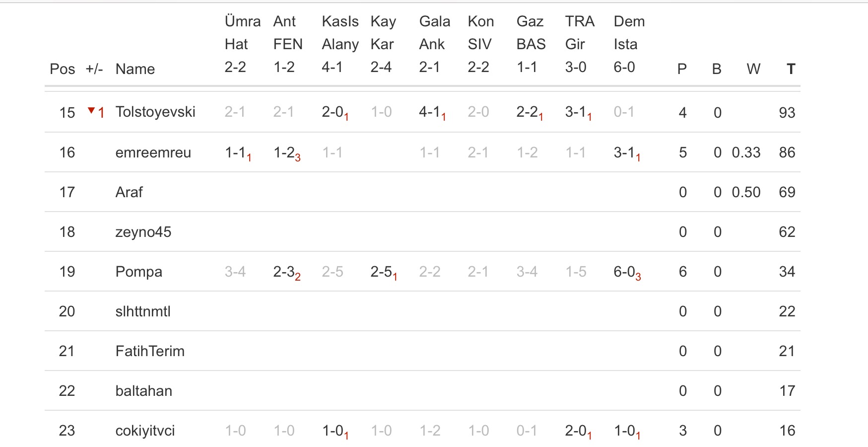Click the Dem Ista 6-0 match header
Screen dimensions: 868x447
(x=629, y=44)
